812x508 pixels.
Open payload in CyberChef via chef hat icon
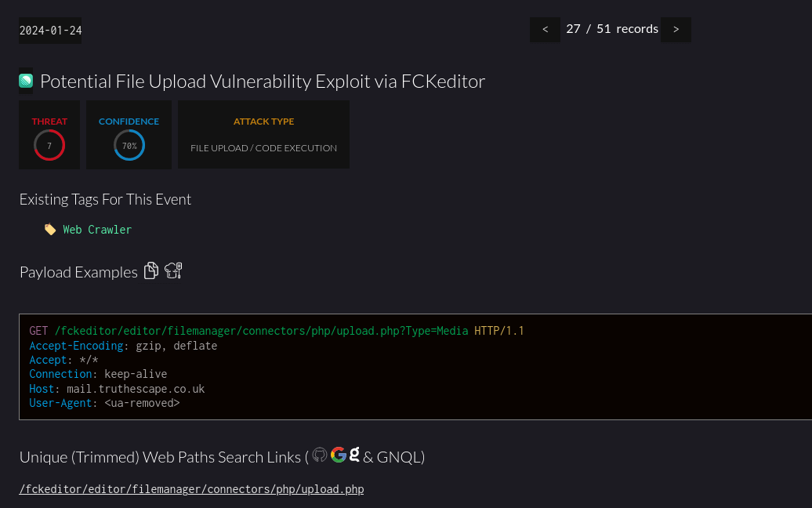click(x=173, y=271)
